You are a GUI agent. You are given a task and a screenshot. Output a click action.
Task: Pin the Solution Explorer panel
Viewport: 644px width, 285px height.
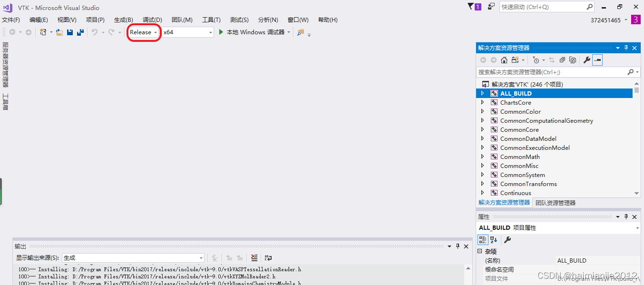pyautogui.click(x=626, y=48)
